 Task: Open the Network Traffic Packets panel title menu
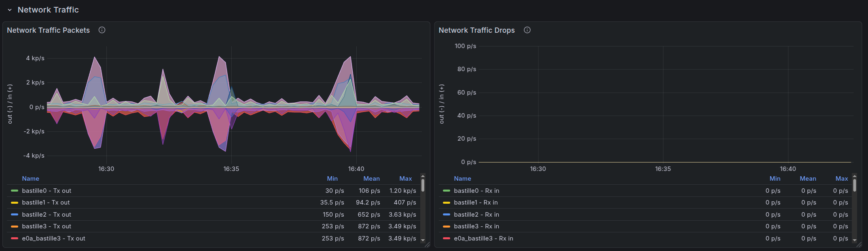coord(48,30)
